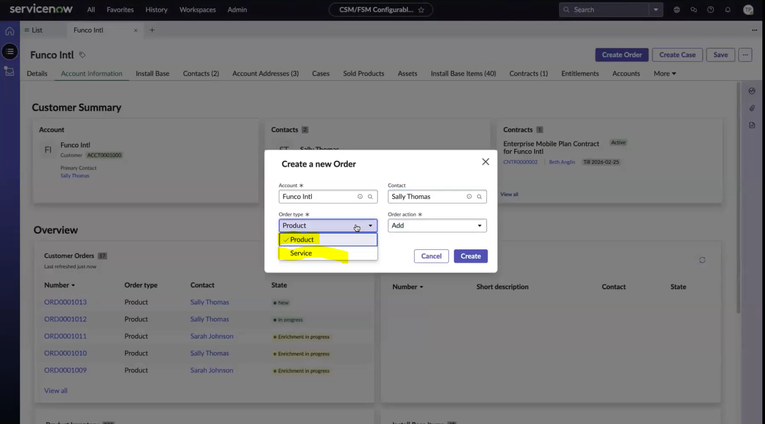Close the Funco Intl tab
This screenshot has width=765, height=424.
(x=136, y=30)
